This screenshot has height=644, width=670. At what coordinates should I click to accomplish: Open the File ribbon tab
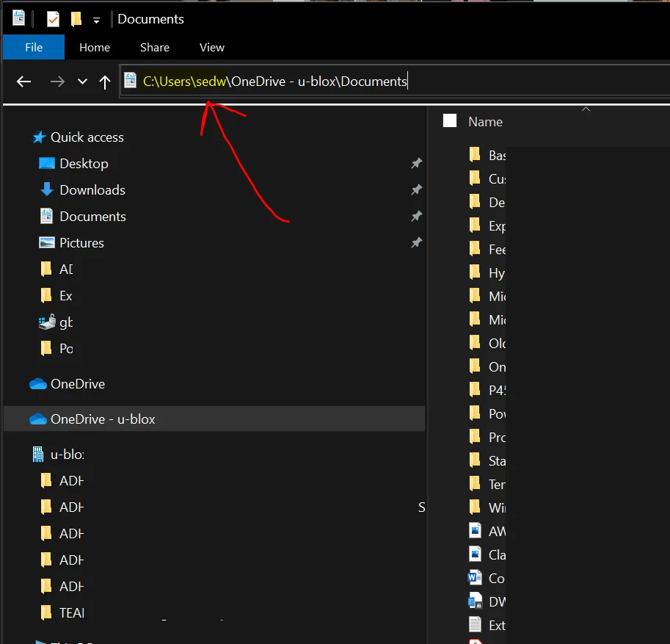pos(33,47)
